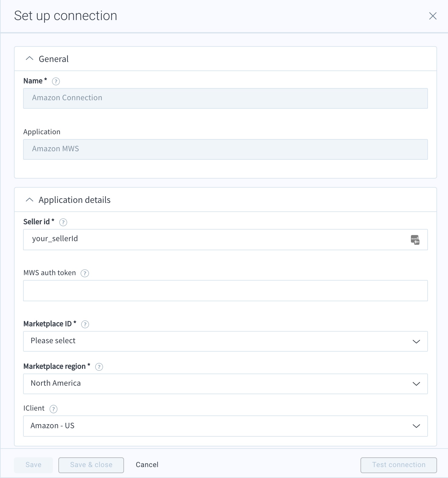The image size is (448, 478).
Task: Collapse the Application details section
Action: [x=29, y=200]
